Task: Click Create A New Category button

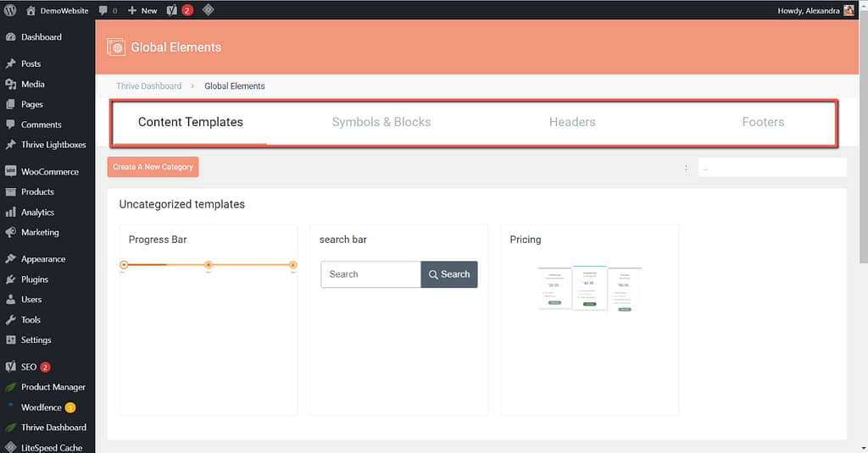Action: pyautogui.click(x=153, y=167)
